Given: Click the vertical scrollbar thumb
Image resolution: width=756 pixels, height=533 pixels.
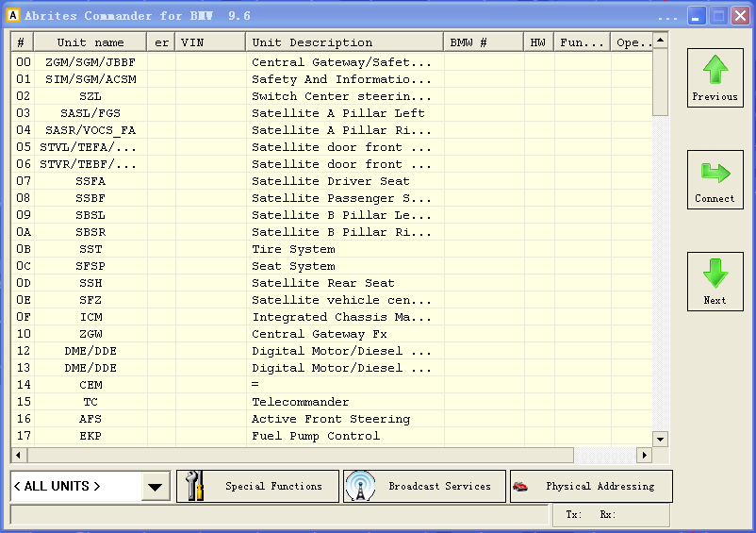Looking at the screenshot, I should (660, 81).
